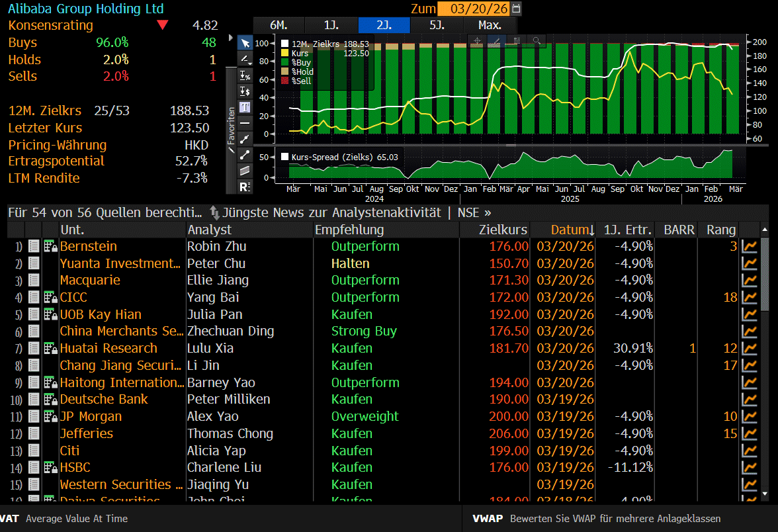Select the horizontal line drawing tool
This screenshot has height=532, width=778.
[245, 123]
